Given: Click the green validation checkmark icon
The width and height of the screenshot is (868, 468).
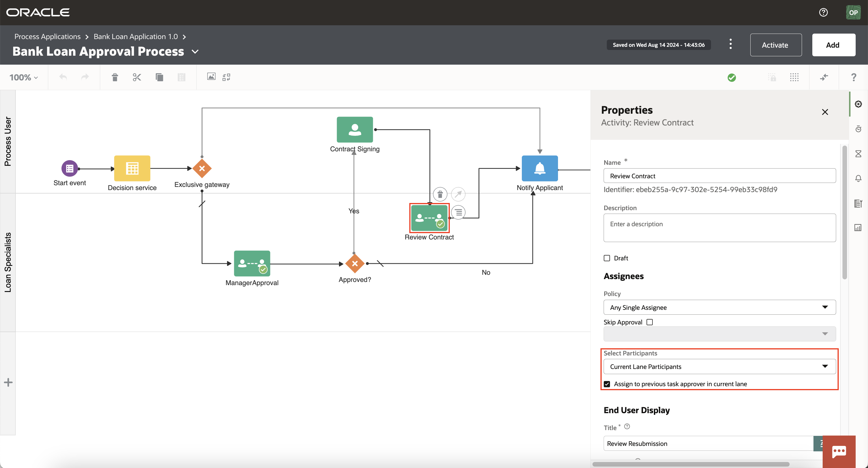Looking at the screenshot, I should click(x=732, y=78).
